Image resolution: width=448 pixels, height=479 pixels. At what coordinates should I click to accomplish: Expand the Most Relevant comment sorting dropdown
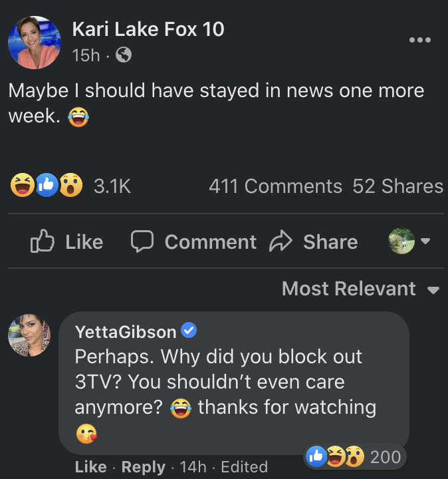tap(360, 289)
